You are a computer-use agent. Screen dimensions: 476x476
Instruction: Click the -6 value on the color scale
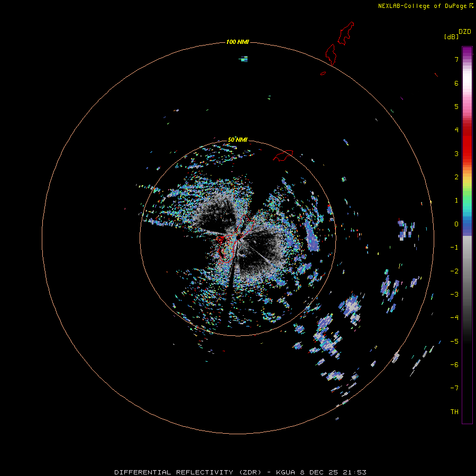(454, 365)
